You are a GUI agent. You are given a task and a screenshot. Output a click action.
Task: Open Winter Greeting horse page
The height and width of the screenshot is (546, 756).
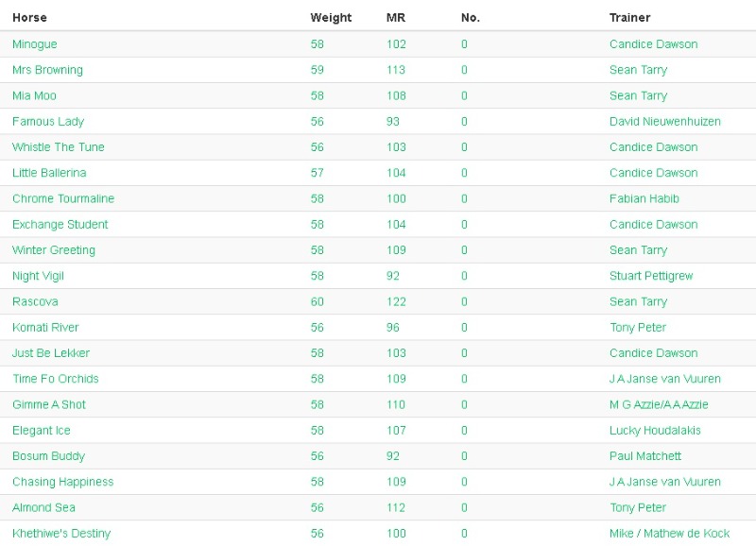click(x=54, y=250)
